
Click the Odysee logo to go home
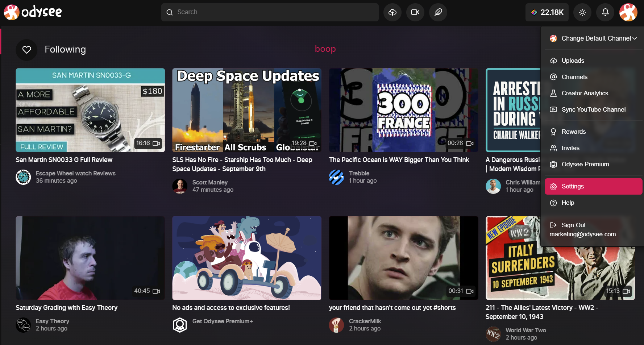coord(33,12)
